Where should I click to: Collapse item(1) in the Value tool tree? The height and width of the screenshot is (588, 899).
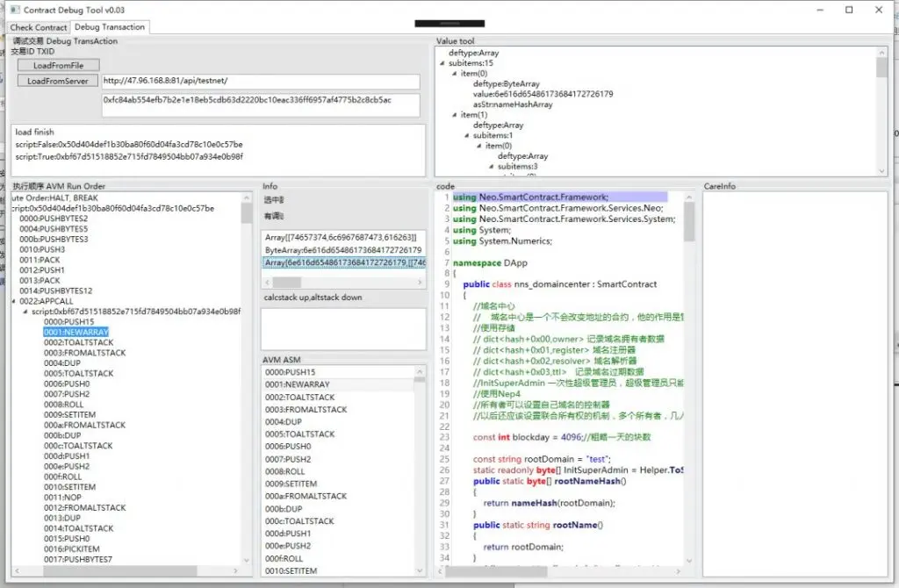pyautogui.click(x=454, y=115)
